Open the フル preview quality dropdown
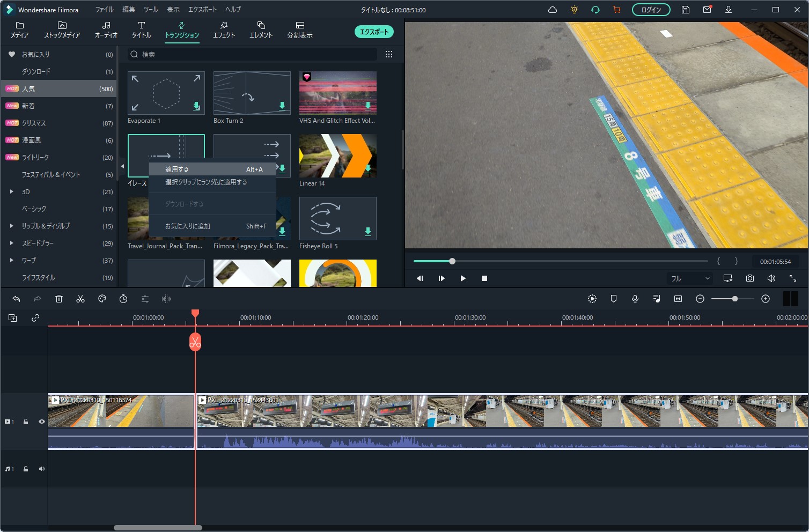The height and width of the screenshot is (532, 809). pos(690,278)
